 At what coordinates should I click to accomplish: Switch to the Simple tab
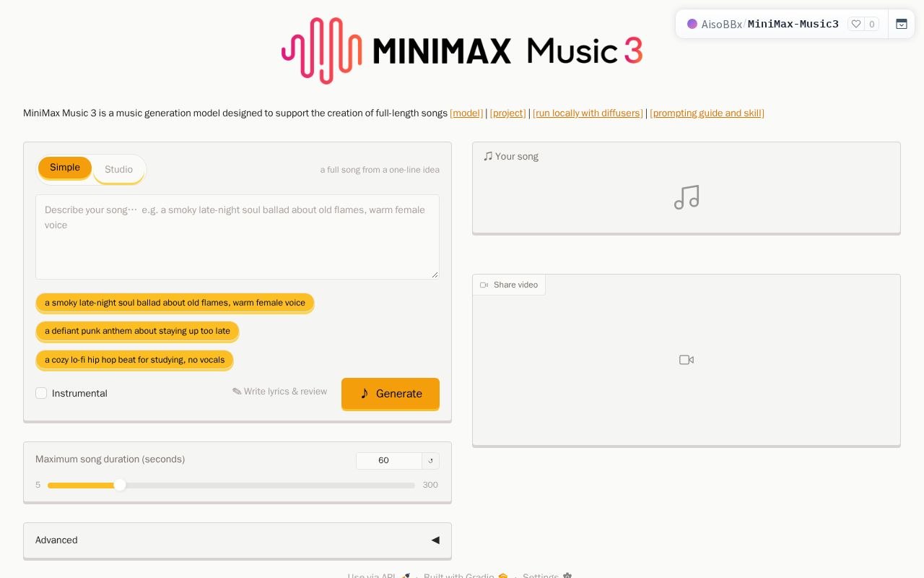(x=65, y=168)
